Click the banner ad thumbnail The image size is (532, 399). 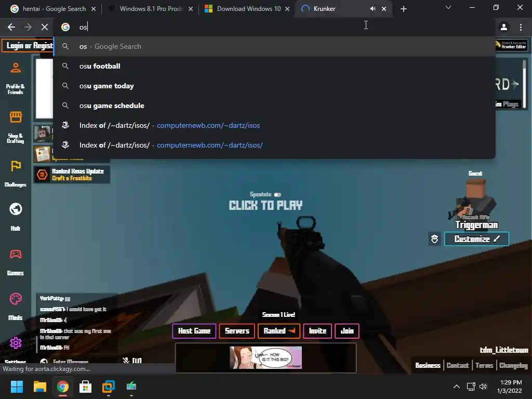[265, 357]
